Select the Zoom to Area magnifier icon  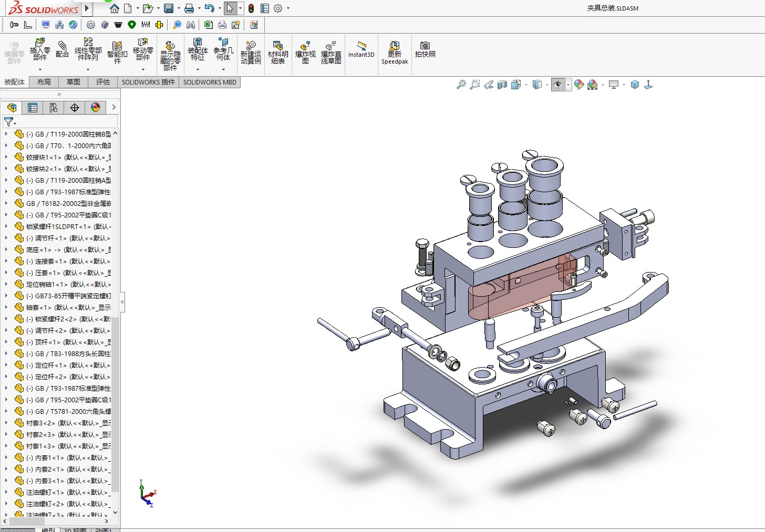(x=475, y=85)
